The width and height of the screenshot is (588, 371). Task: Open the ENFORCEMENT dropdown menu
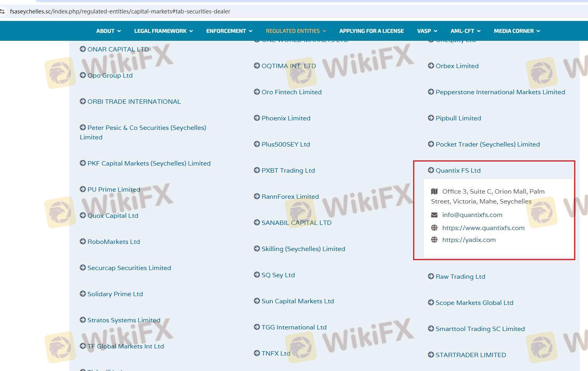pyautogui.click(x=229, y=31)
